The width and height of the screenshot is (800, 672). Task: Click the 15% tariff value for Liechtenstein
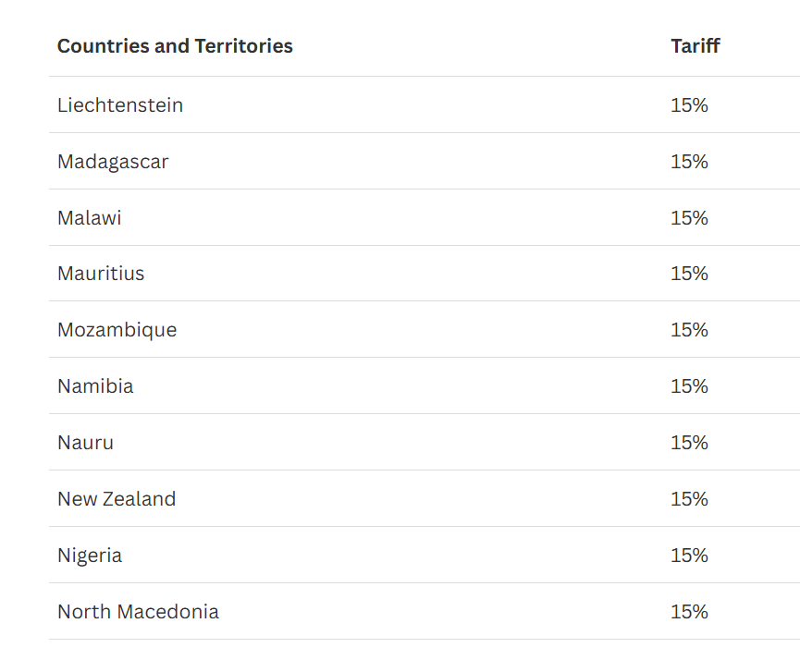[x=689, y=105]
